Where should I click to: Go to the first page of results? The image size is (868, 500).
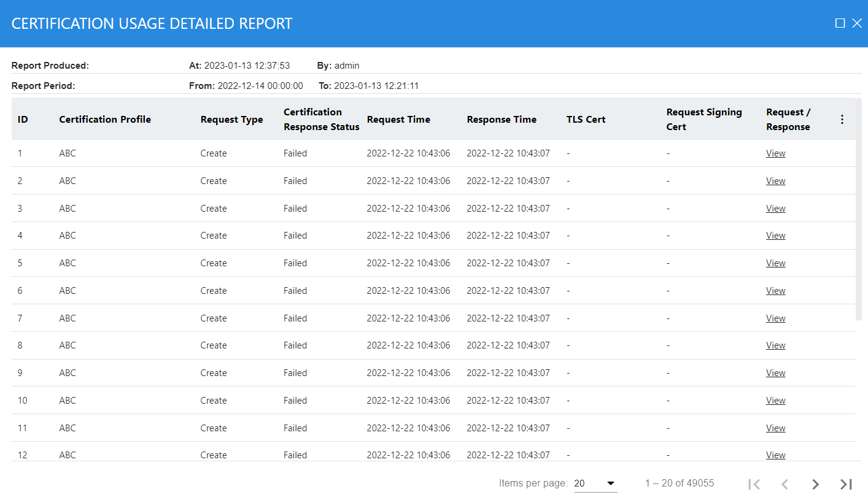click(x=754, y=484)
